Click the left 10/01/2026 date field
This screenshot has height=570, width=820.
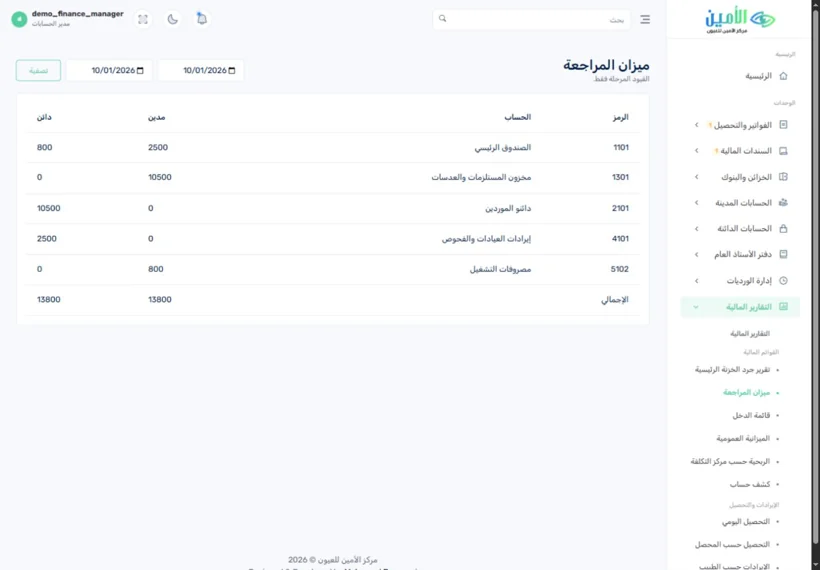[x=109, y=71]
